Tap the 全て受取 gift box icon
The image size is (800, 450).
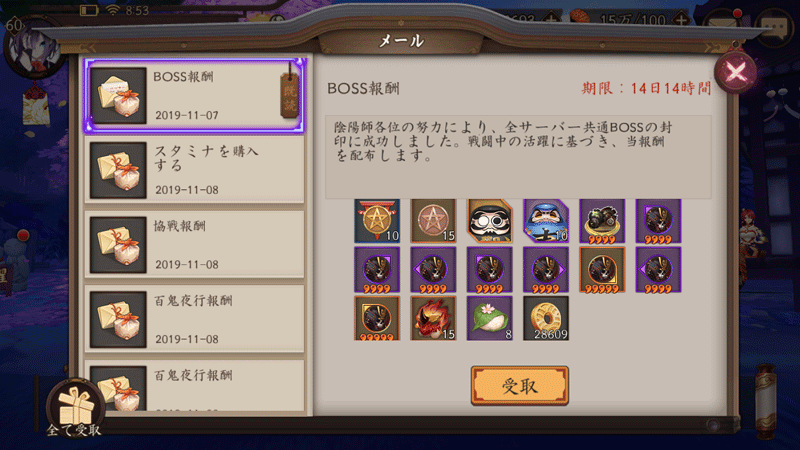click(76, 408)
